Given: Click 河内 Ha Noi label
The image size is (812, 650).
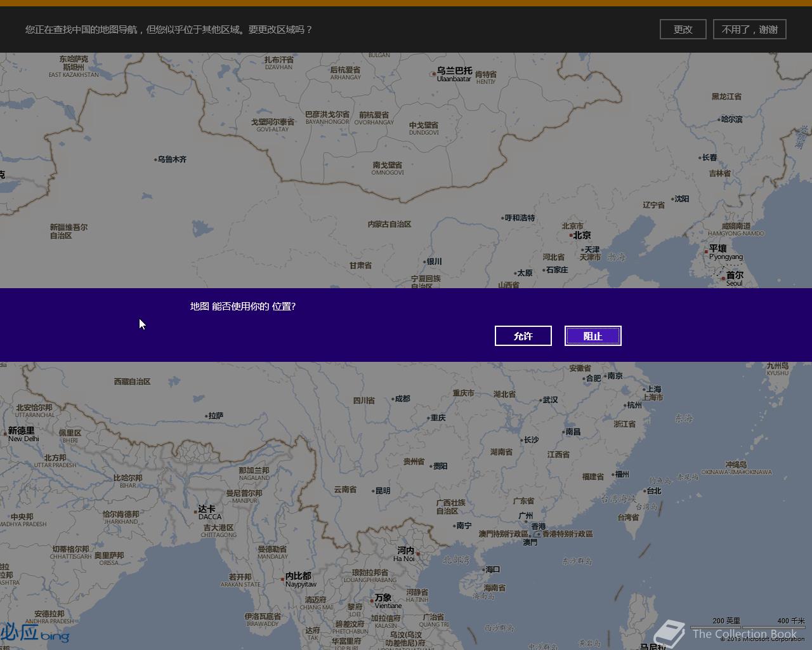Looking at the screenshot, I should 405,554.
